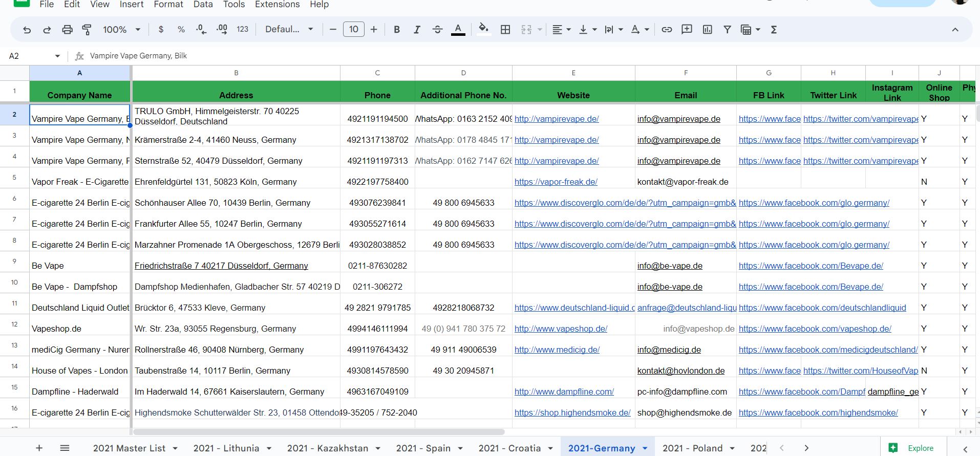Switch to the 2021 - Poland sheet
Viewport: 980px width, 456px height.
click(692, 448)
